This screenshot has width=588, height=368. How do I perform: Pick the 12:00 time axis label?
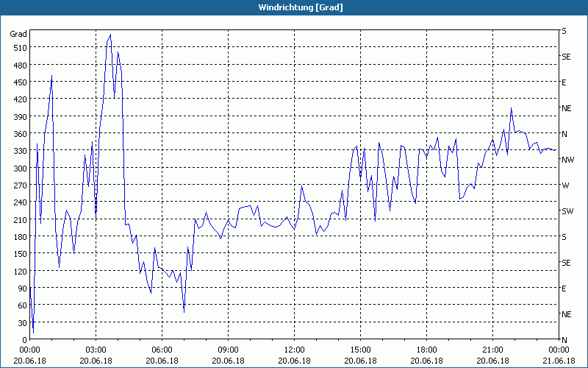point(295,350)
